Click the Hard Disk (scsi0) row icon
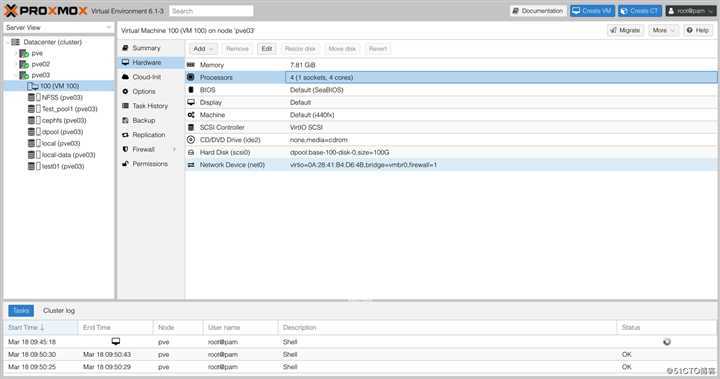This screenshot has width=720, height=379. [191, 153]
